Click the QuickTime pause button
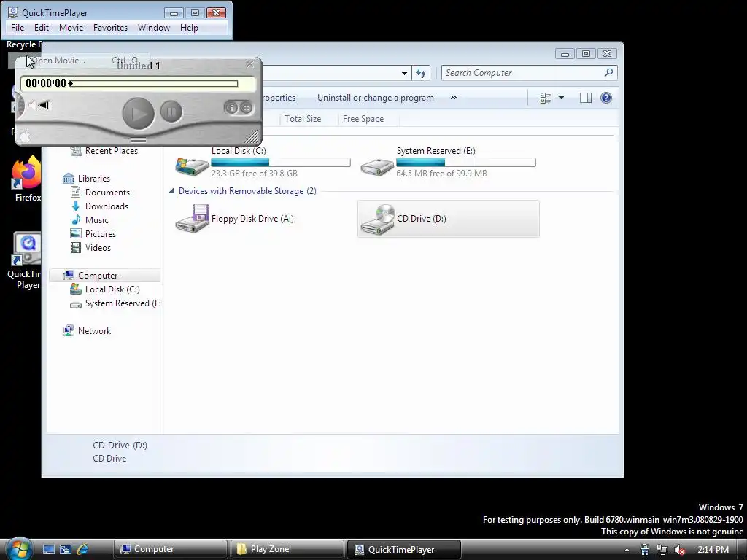 (171, 112)
